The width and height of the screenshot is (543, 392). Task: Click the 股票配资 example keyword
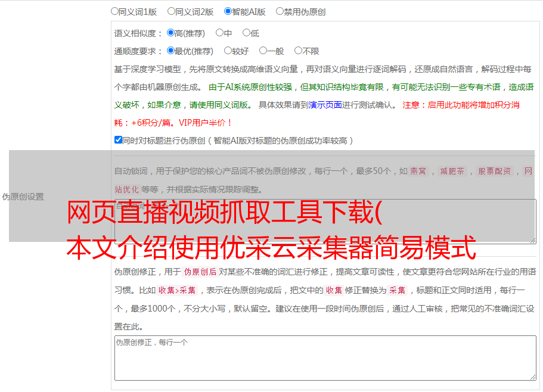coord(495,171)
